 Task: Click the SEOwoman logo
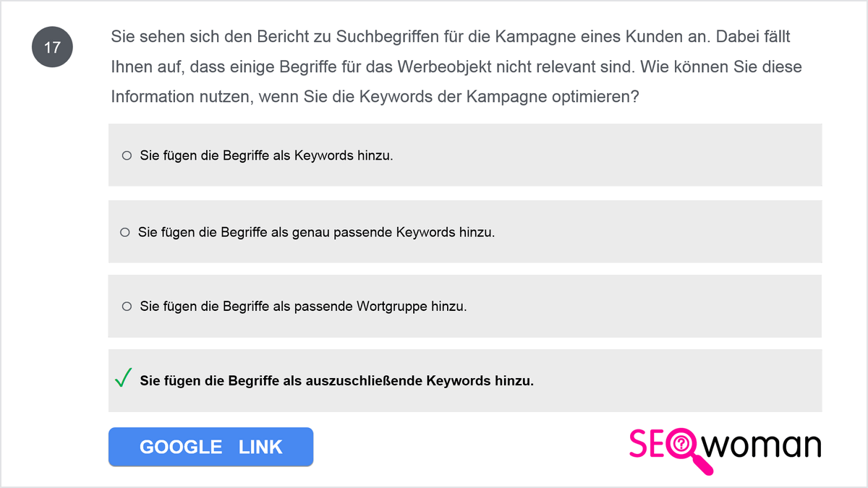click(725, 450)
